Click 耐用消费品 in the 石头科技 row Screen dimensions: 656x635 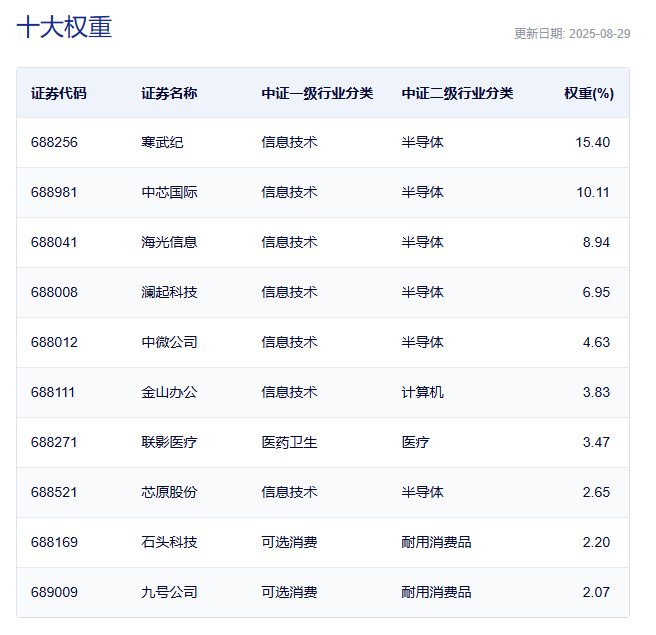pyautogui.click(x=436, y=542)
